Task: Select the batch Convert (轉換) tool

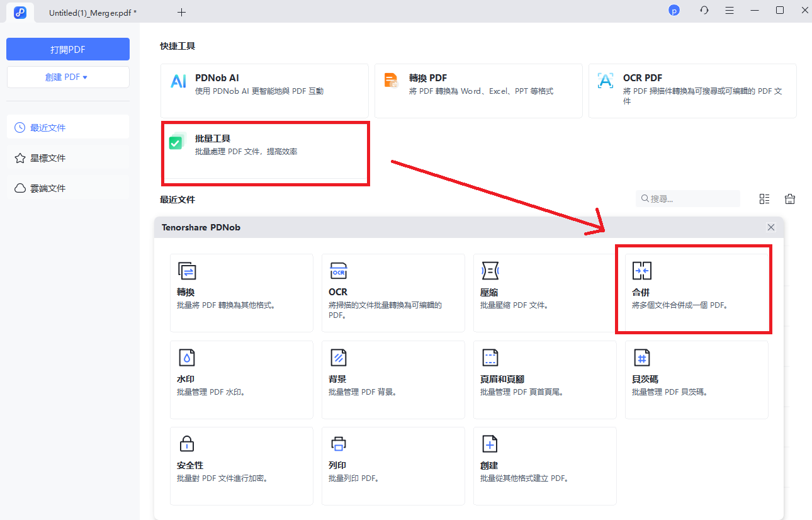Action: (241, 293)
